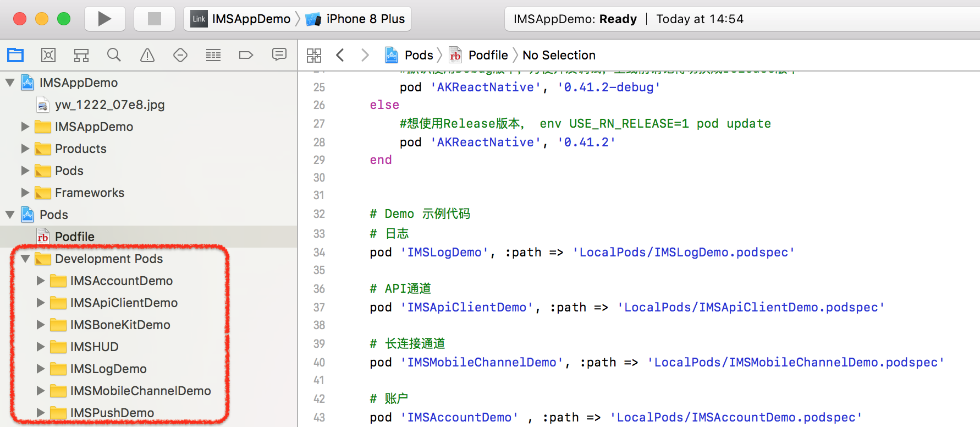Open the Report navigator speech bubble icon
980x427 pixels.
click(279, 55)
